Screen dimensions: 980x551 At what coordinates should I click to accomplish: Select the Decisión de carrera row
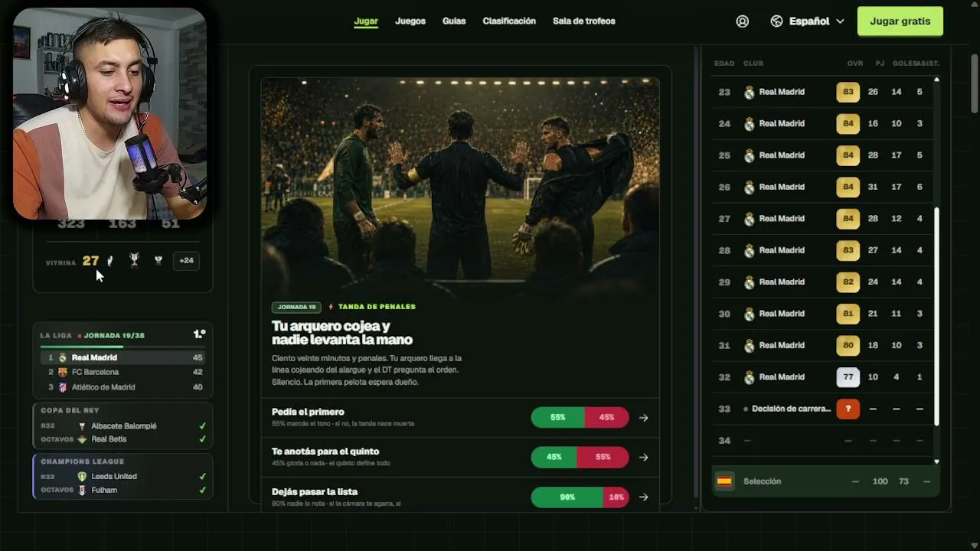click(x=822, y=409)
